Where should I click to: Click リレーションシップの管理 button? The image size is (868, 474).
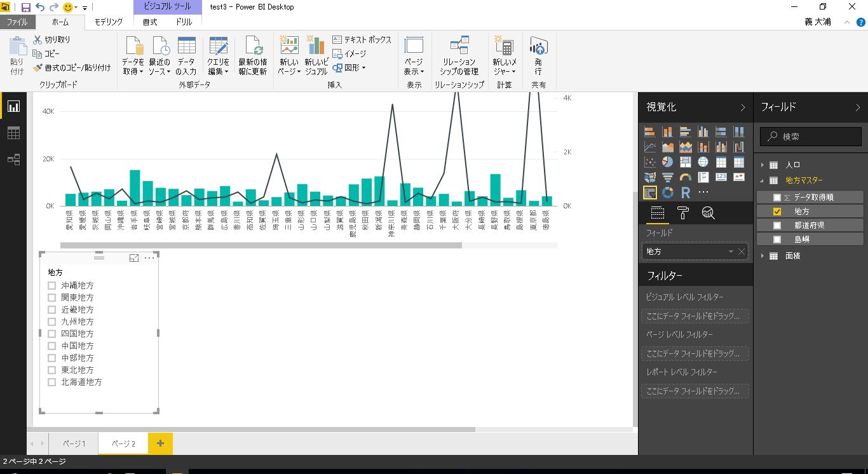pos(459,56)
